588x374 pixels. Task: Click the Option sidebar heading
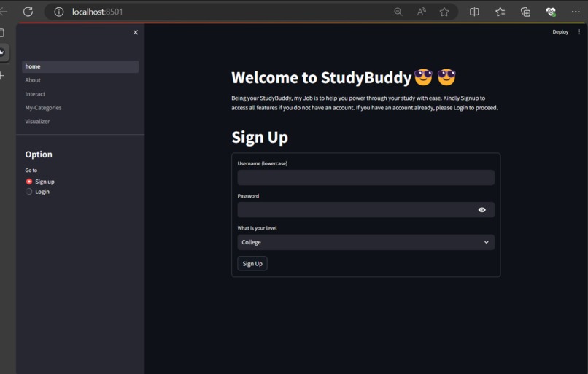pyautogui.click(x=39, y=155)
